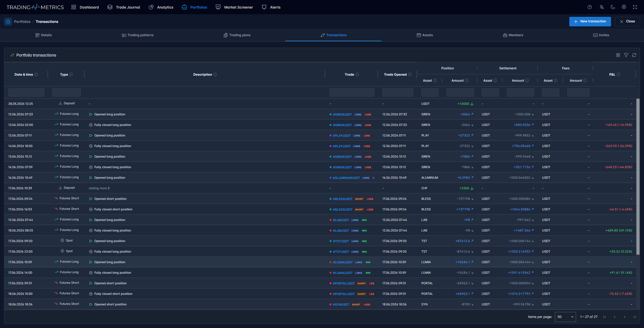This screenshot has width=644, height=328.
Task: Click info icon beside Trade header
Action: tap(357, 74)
